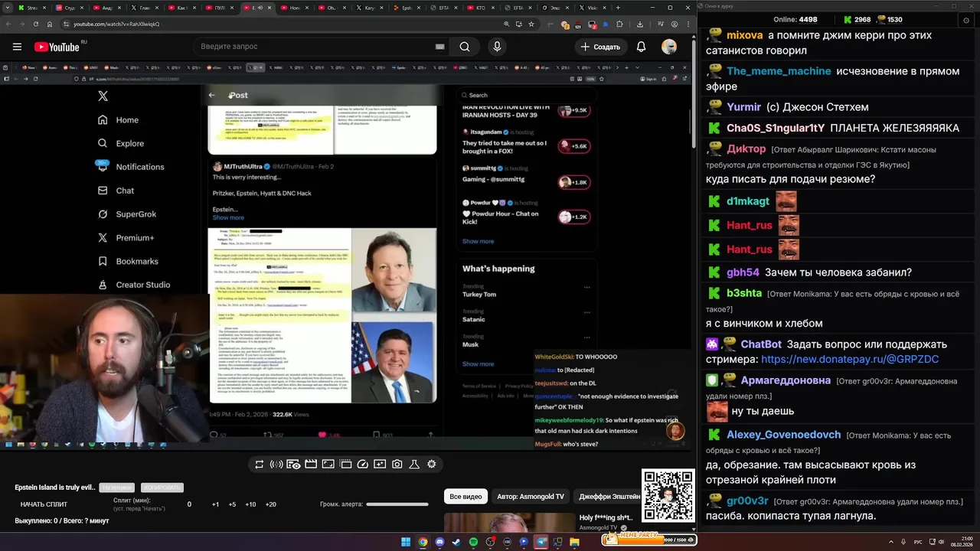Open the Windows Start menu
The height and width of the screenshot is (551, 980).
click(406, 542)
